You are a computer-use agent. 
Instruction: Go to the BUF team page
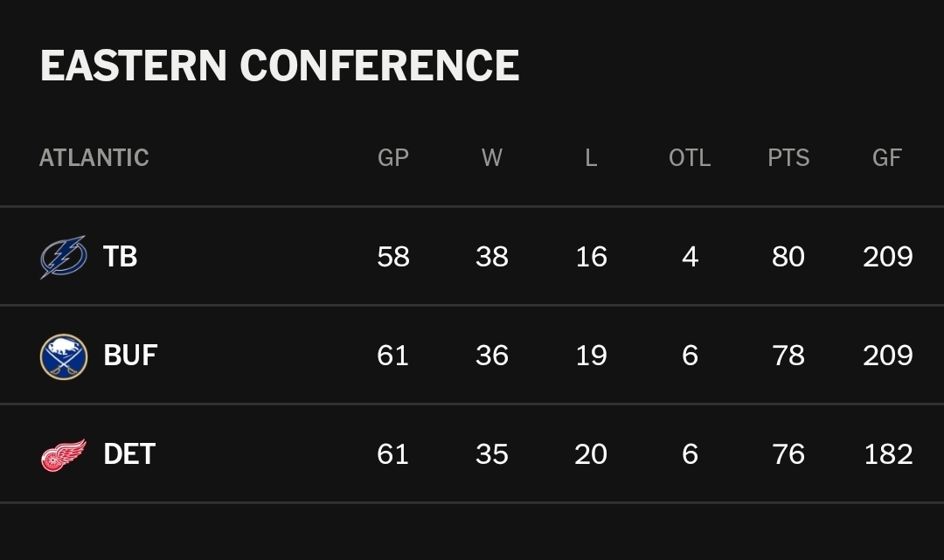pyautogui.click(x=130, y=356)
